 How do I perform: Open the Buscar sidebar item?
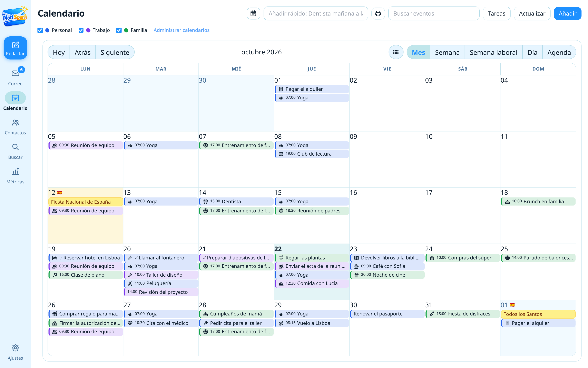[x=15, y=151]
